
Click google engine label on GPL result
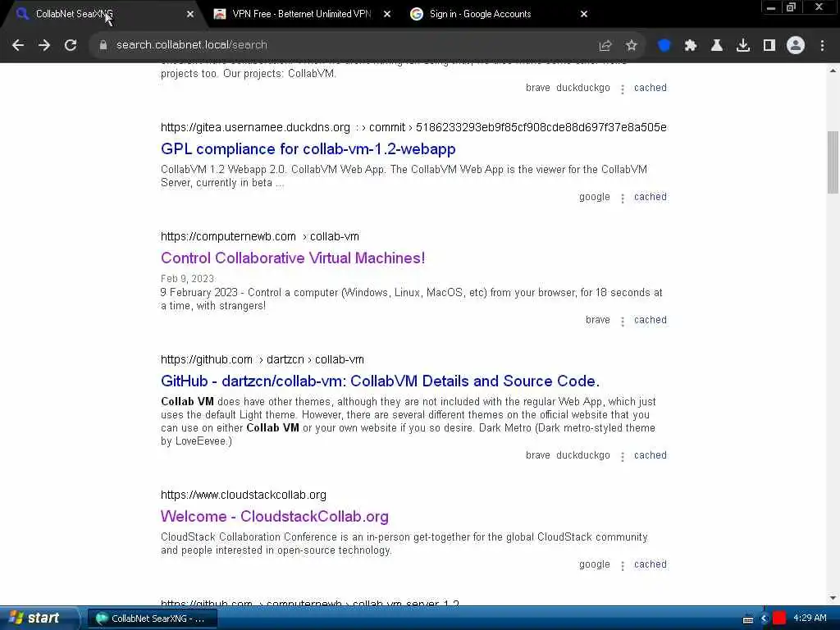tap(594, 197)
